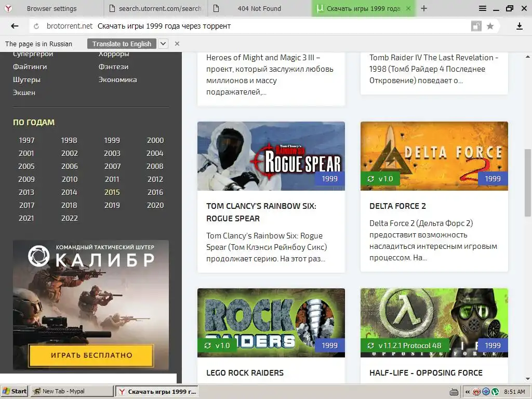
Task: Select year 1997 in the list
Action: tap(26, 140)
